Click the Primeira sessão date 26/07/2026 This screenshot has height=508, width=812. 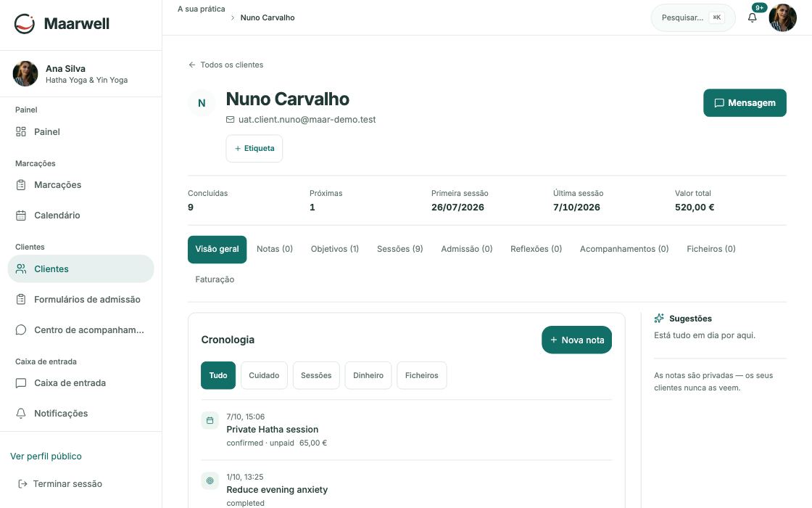click(x=457, y=208)
